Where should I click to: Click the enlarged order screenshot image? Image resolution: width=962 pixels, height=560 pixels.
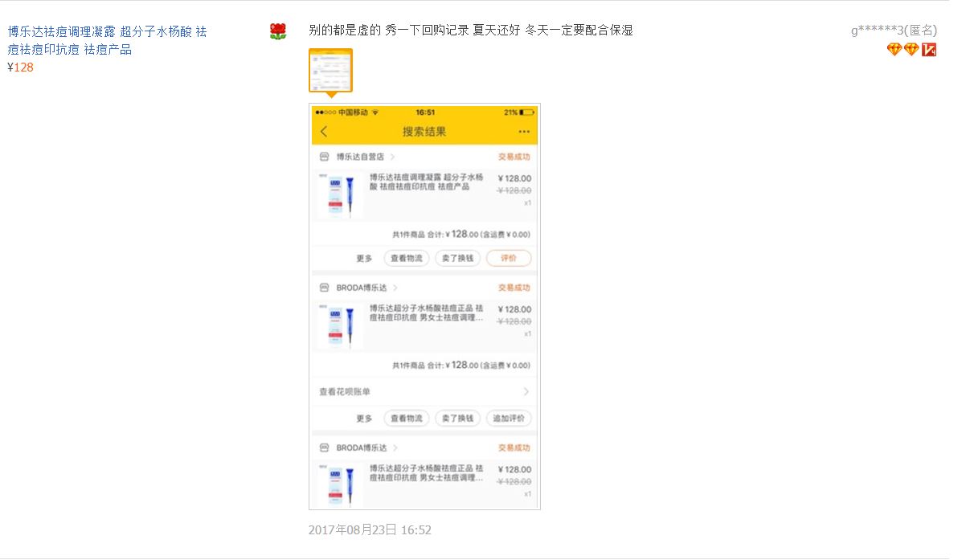click(424, 307)
